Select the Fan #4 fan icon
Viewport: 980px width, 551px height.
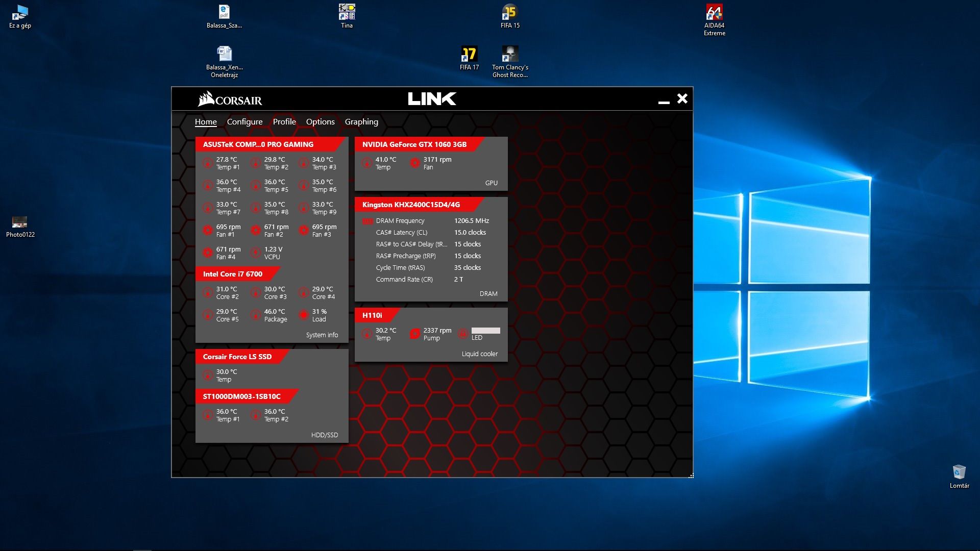tap(208, 253)
